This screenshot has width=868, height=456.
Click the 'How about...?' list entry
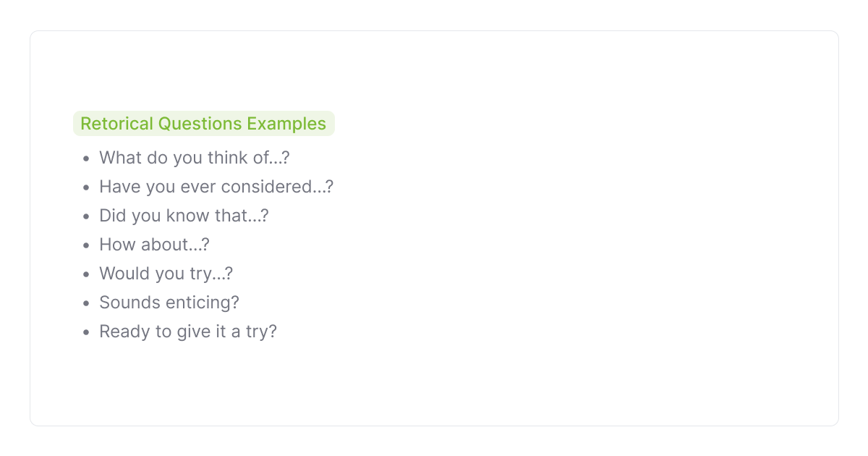154,245
